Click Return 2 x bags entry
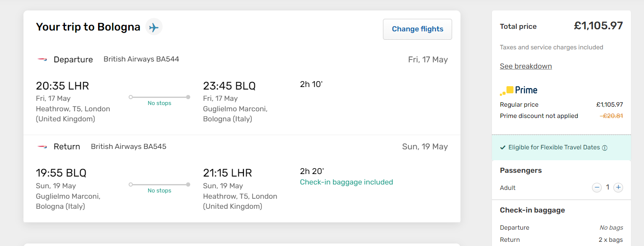Viewport: 644px width, 246px height. [x=610, y=240]
